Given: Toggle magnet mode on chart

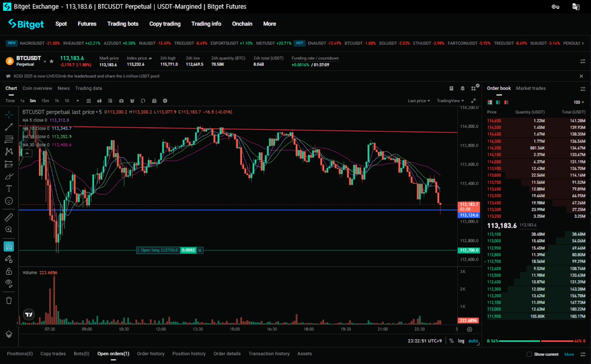Looking at the screenshot, I should (x=9, y=246).
